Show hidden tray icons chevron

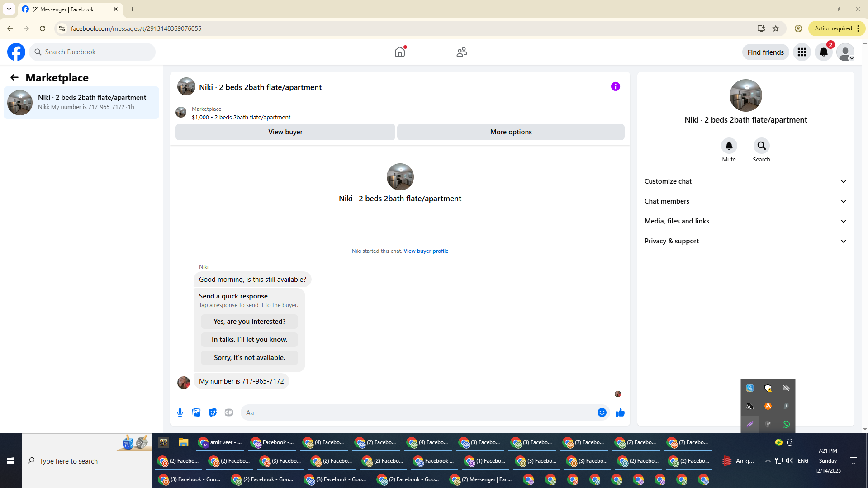768,461
